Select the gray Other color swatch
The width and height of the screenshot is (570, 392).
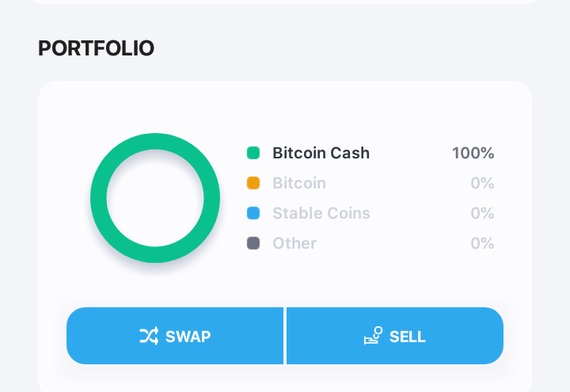tap(253, 243)
